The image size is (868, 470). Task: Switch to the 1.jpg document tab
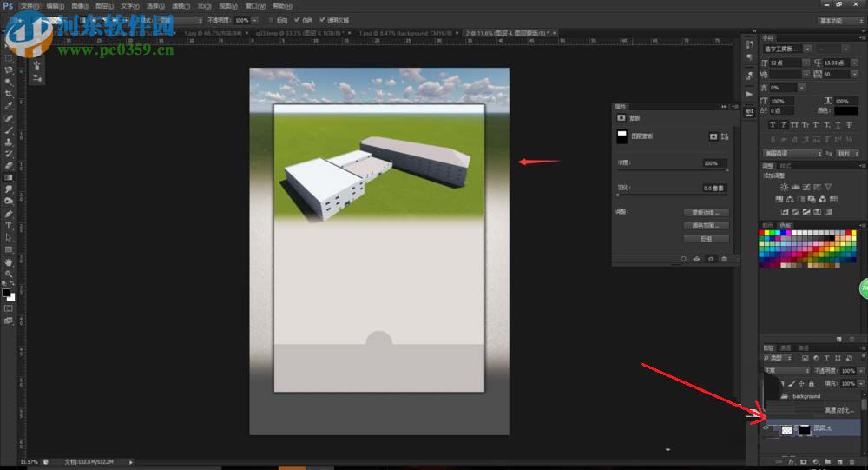215,33
